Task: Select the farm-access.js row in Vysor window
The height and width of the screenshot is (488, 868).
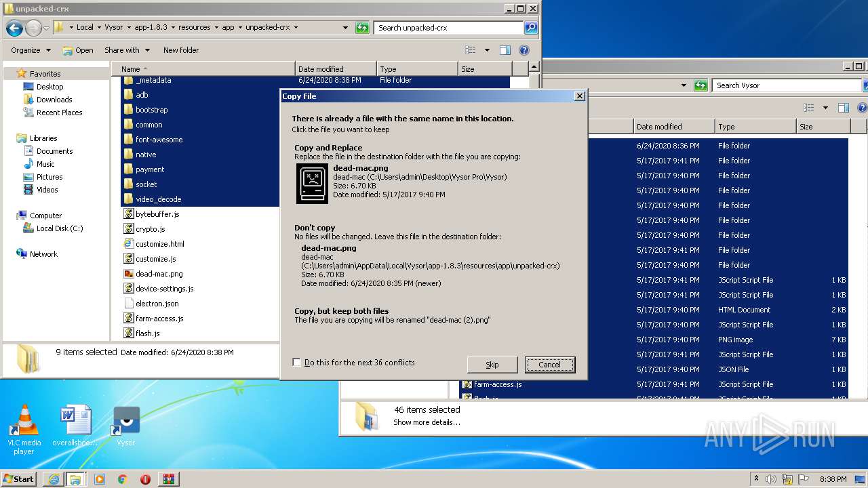Action: [654, 384]
